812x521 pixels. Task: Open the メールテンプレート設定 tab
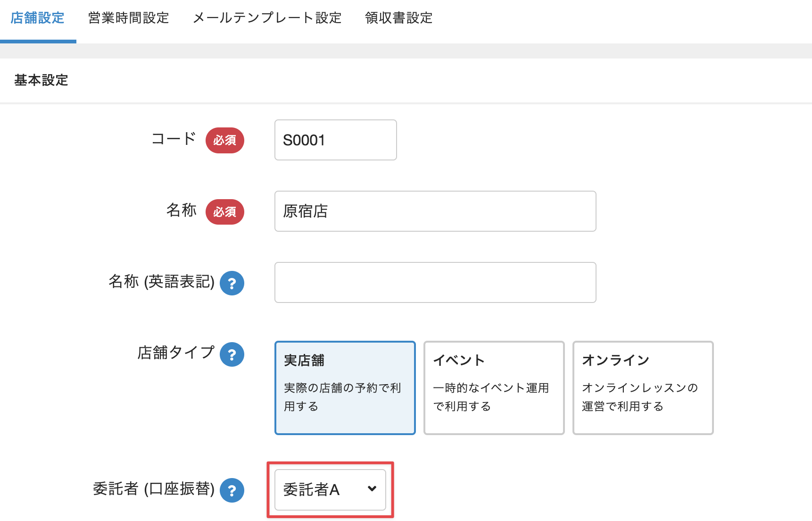pyautogui.click(x=267, y=18)
